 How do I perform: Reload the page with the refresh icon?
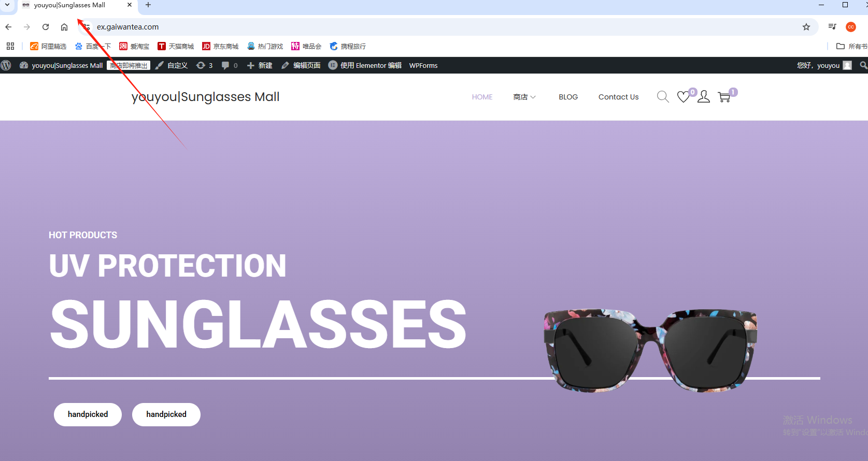[x=46, y=27]
